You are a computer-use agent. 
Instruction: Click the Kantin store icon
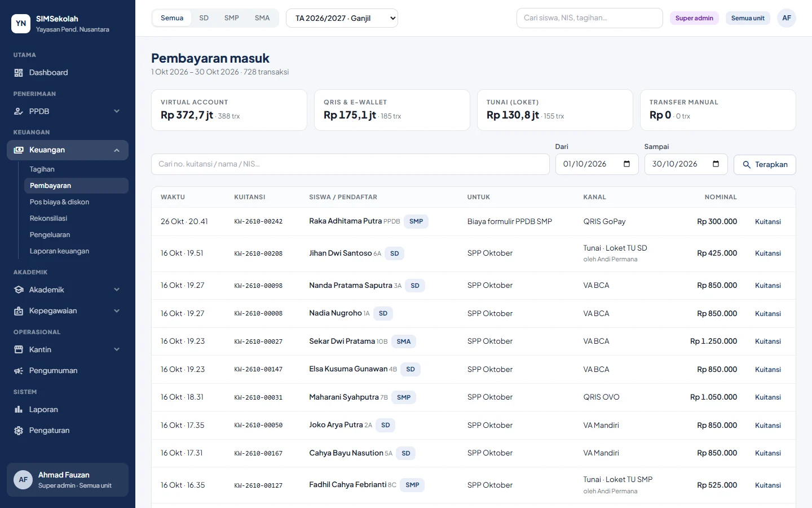pyautogui.click(x=19, y=350)
